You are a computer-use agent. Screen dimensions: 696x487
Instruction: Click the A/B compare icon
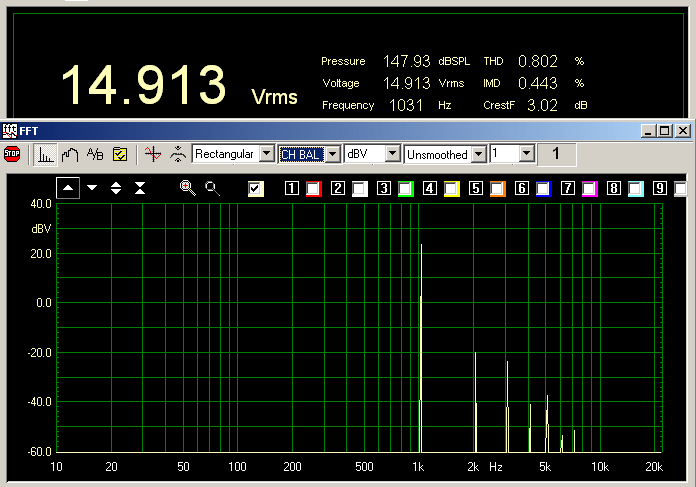click(x=95, y=154)
